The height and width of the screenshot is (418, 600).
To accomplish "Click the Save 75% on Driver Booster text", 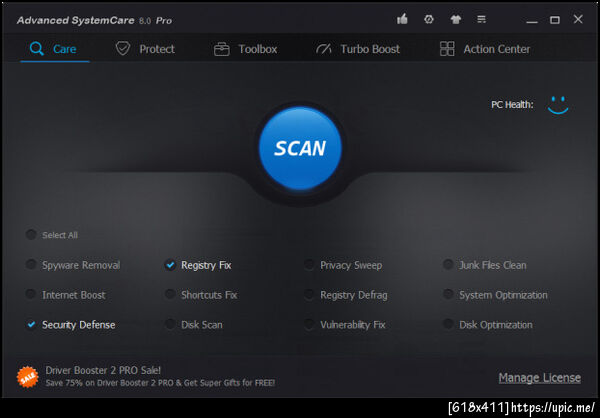I will pos(160,383).
